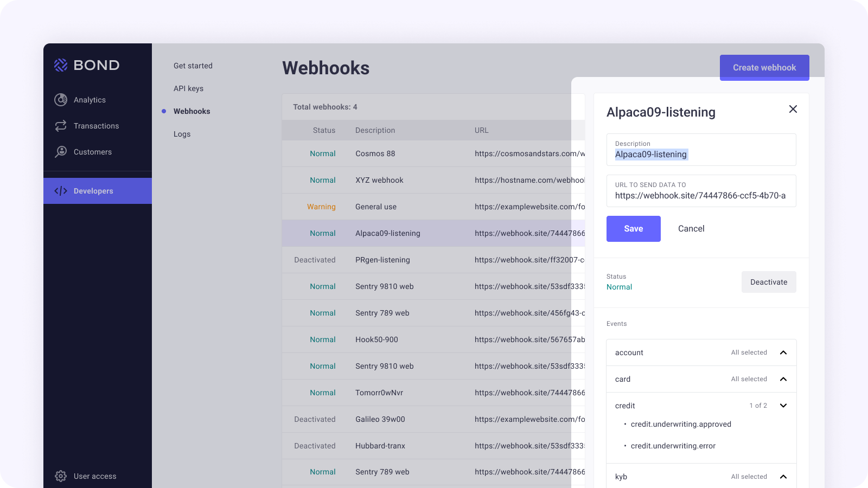Select Webhooks in developer menu
868x488 pixels.
[192, 111]
